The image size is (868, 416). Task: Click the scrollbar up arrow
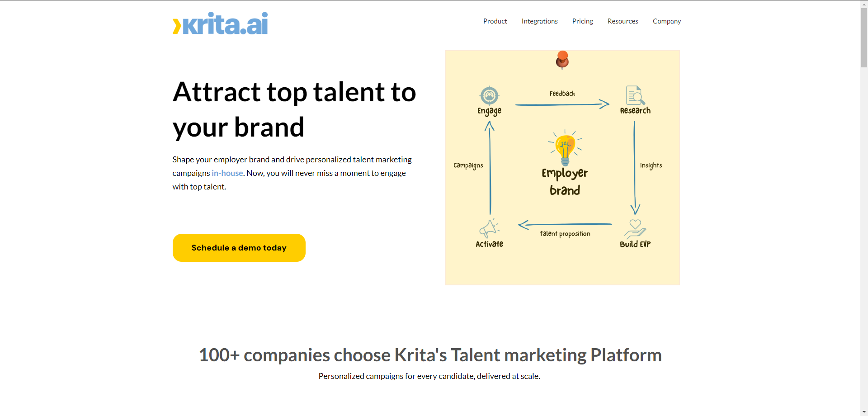tap(863, 4)
